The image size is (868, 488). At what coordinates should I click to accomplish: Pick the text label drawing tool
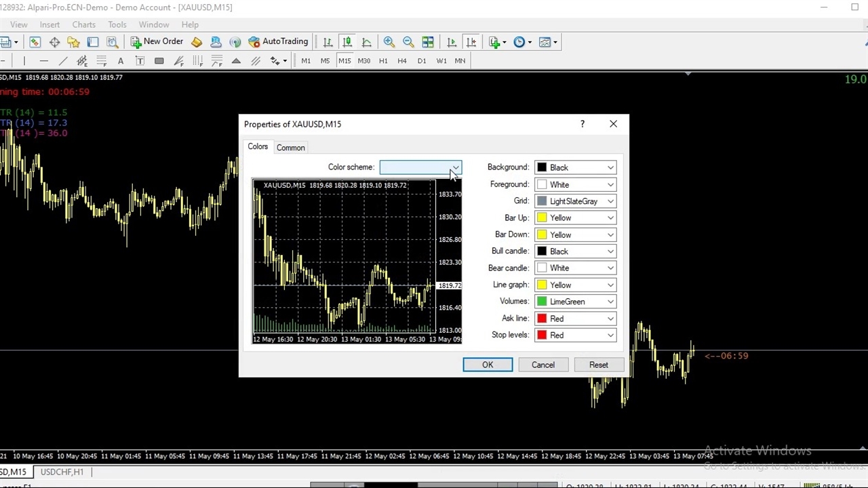140,61
